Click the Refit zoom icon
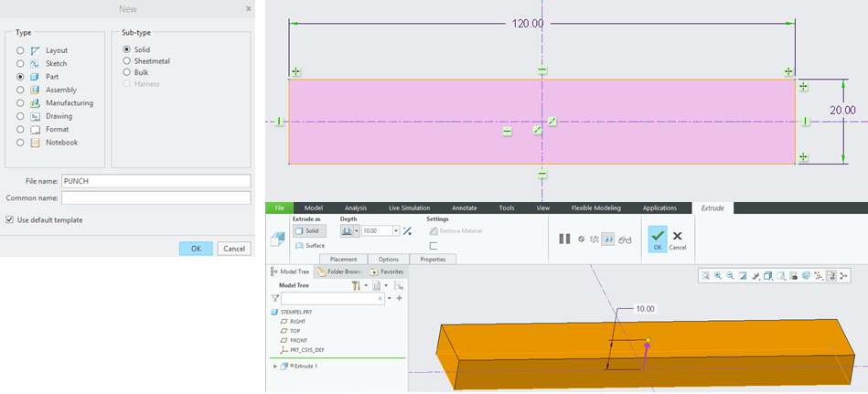868x394 pixels. (x=706, y=275)
